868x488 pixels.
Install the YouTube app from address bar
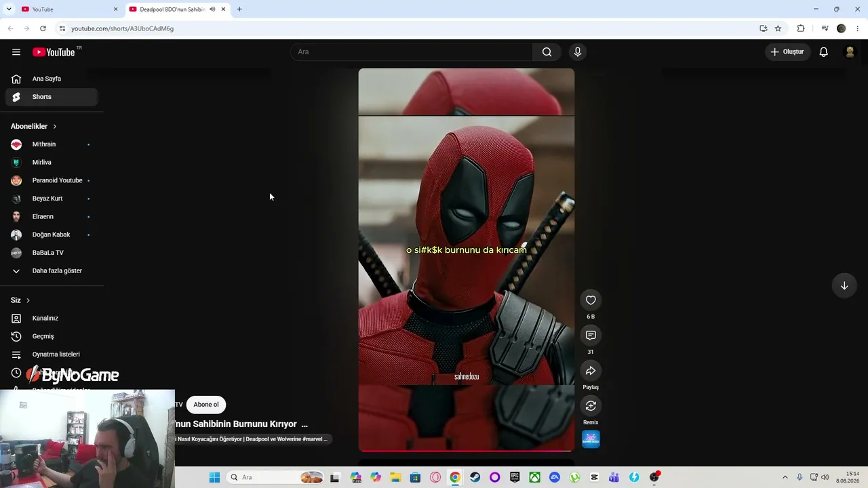pyautogui.click(x=764, y=28)
